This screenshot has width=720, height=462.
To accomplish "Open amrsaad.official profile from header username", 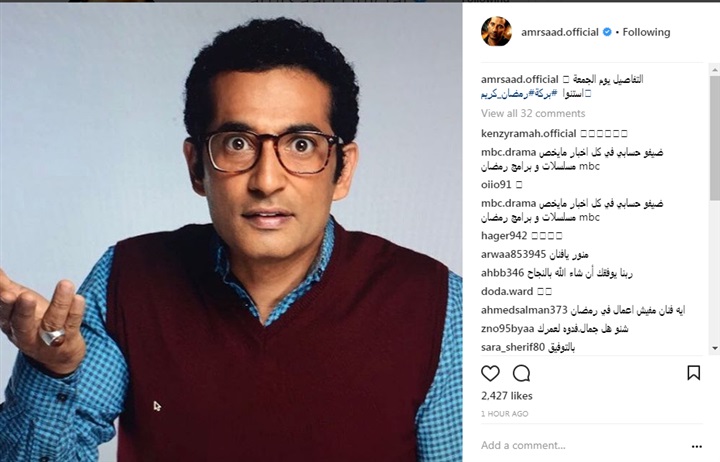I will [x=560, y=32].
